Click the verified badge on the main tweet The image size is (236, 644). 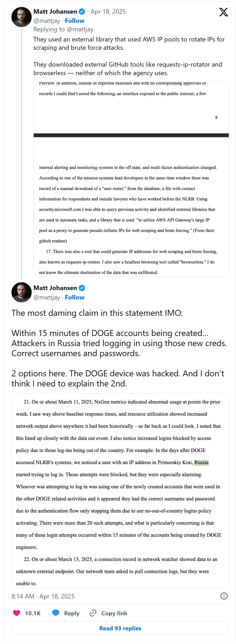[82, 288]
